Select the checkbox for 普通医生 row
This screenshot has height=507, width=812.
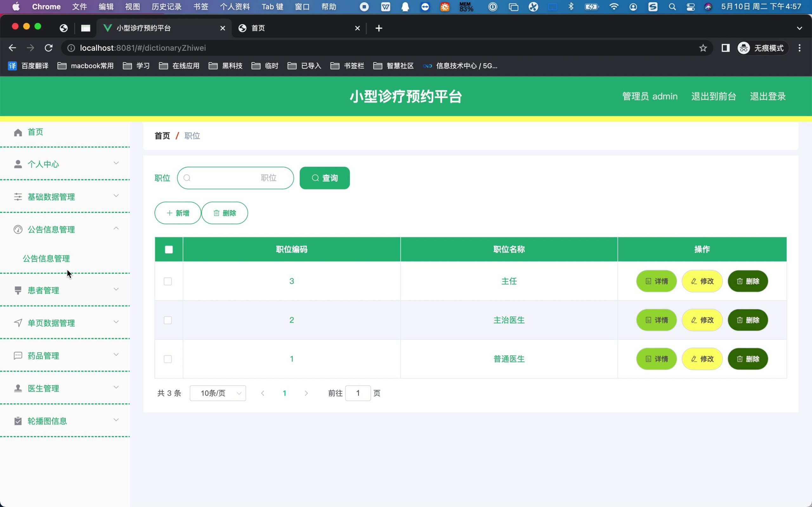(x=168, y=359)
